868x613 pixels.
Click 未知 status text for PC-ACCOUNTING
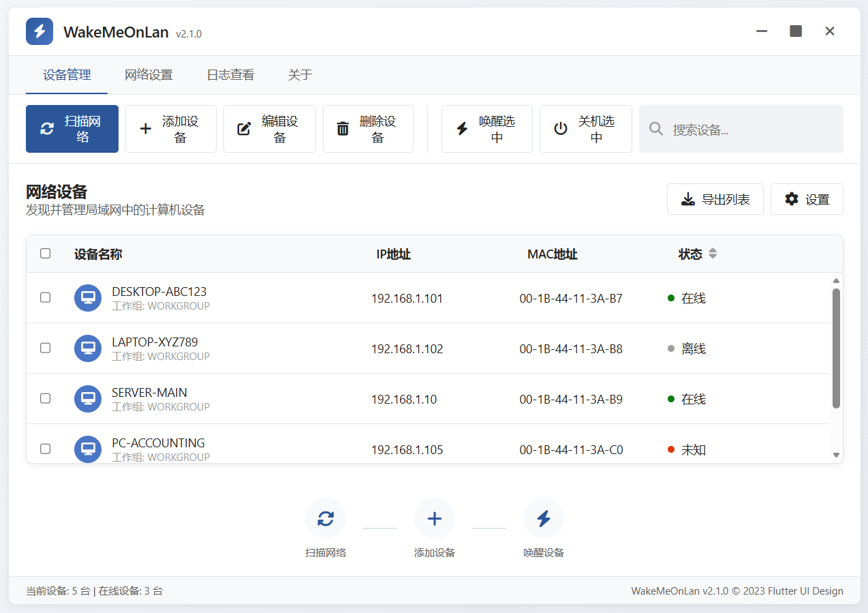click(x=694, y=450)
